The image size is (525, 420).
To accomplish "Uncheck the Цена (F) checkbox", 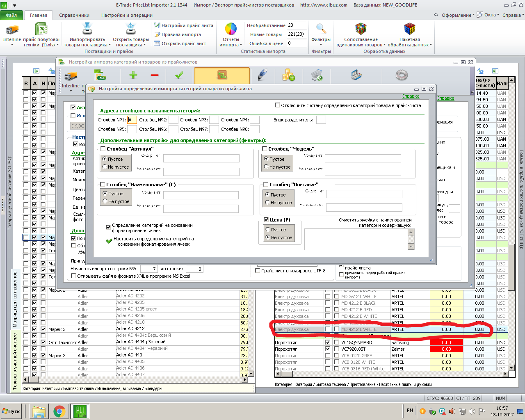I will [x=266, y=220].
